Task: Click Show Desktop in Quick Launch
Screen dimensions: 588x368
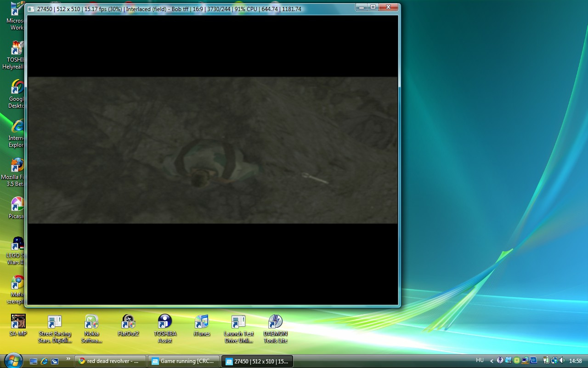Action: (x=34, y=361)
